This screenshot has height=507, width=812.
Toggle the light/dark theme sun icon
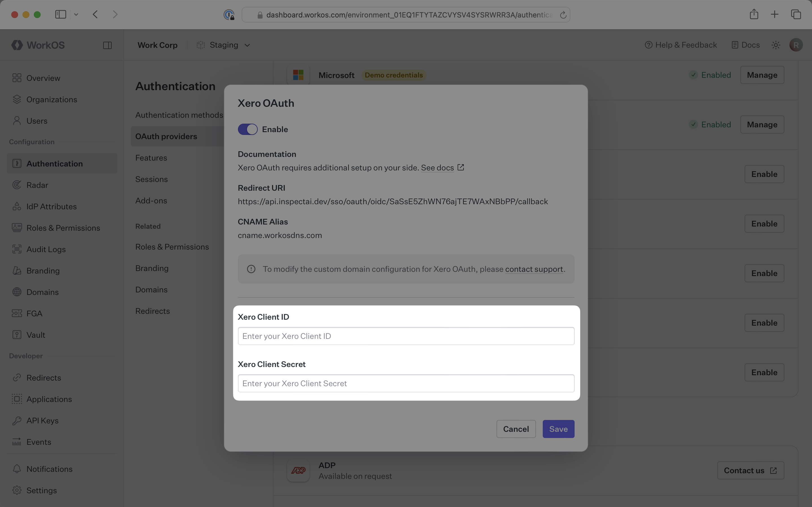[775, 45]
